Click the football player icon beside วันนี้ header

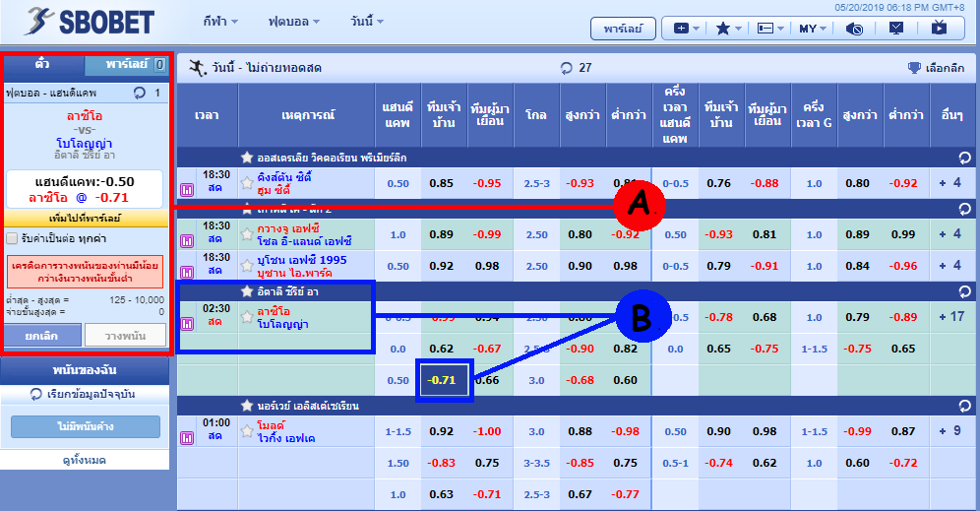pos(198,68)
